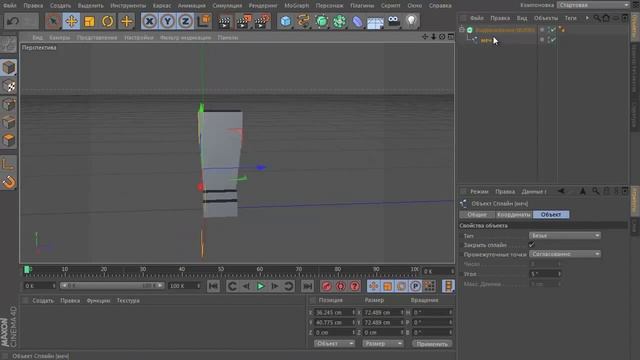Select Points mode cube icon
The image size is (640, 360).
pos(9,104)
